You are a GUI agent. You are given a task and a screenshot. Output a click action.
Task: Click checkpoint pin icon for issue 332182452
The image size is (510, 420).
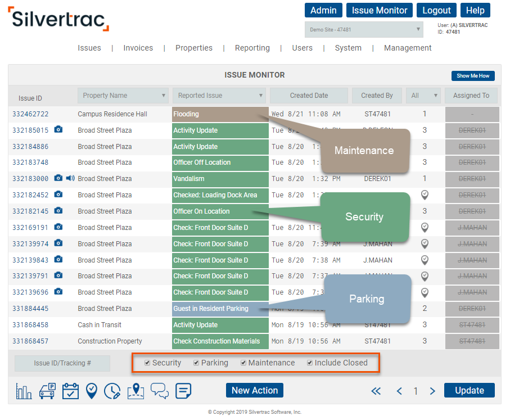point(425,195)
